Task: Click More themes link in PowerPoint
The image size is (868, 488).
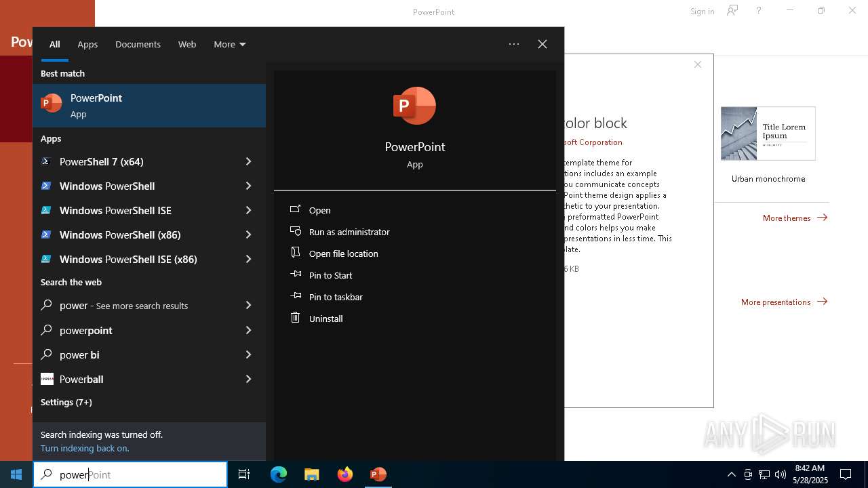Action: pyautogui.click(x=795, y=218)
